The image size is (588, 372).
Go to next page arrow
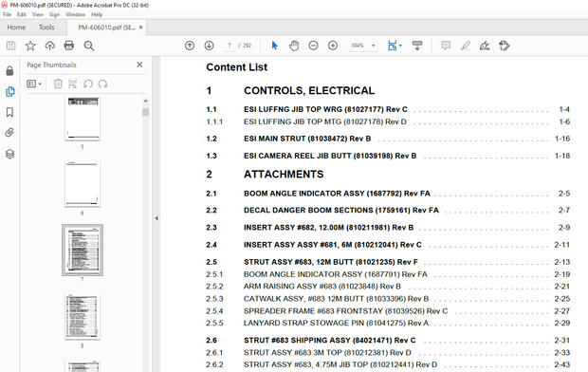[x=210, y=46]
